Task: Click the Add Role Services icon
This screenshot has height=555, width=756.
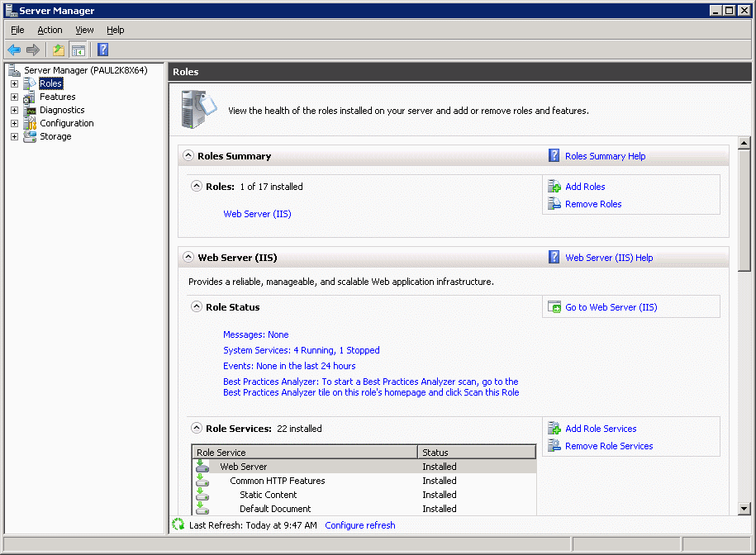Action: click(x=554, y=429)
